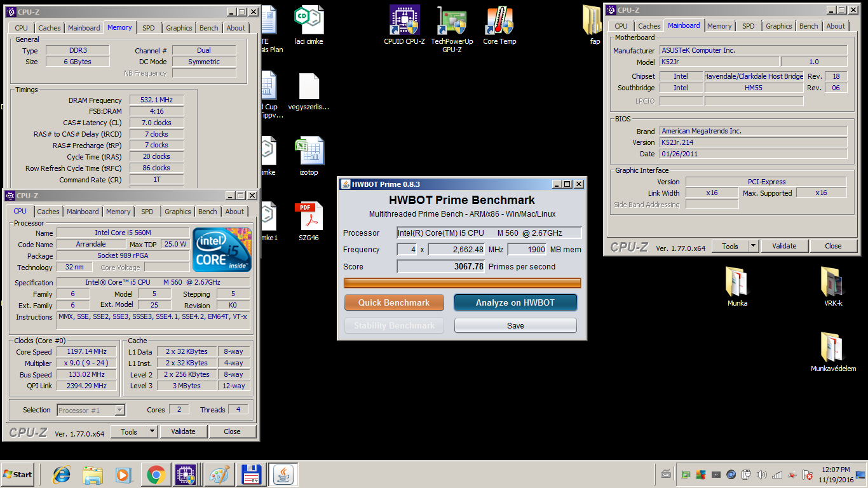The width and height of the screenshot is (868, 488).
Task: Select the Munka folder on desktop
Action: pyautogui.click(x=737, y=287)
